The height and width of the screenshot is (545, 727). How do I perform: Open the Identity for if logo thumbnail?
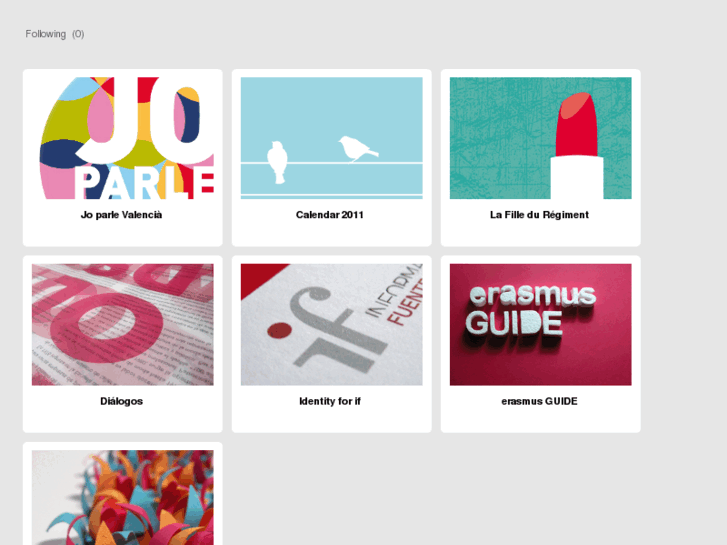(332, 325)
